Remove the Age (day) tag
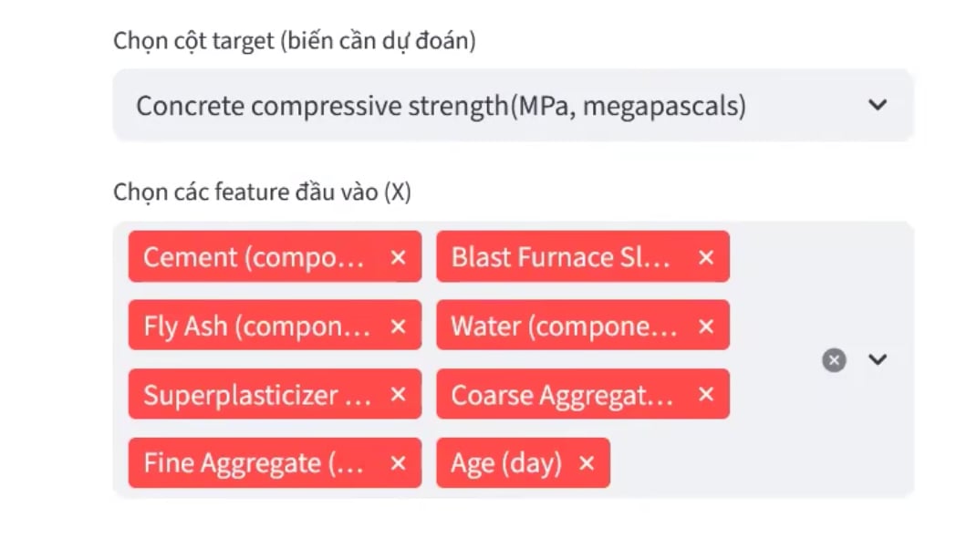Viewport: 977px width, 560px height. 587,463
